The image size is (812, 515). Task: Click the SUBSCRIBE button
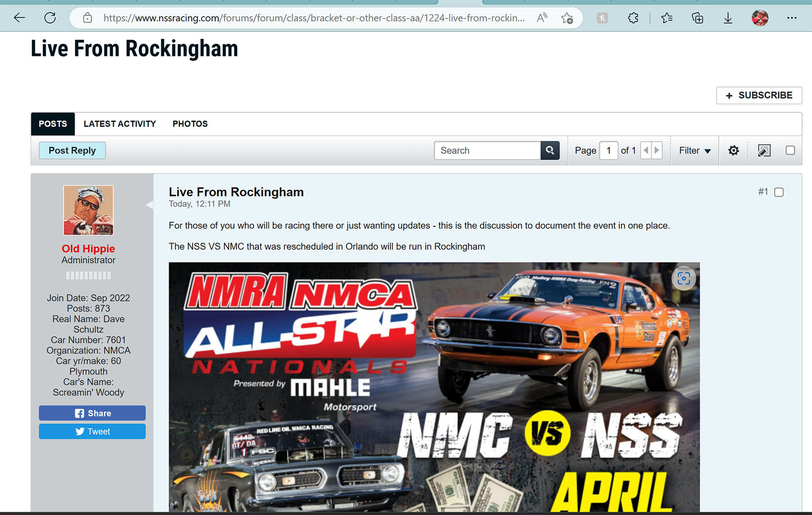point(759,95)
